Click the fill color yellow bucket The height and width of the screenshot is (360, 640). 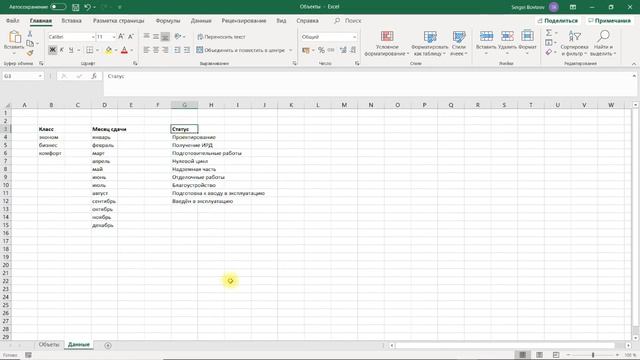108,50
